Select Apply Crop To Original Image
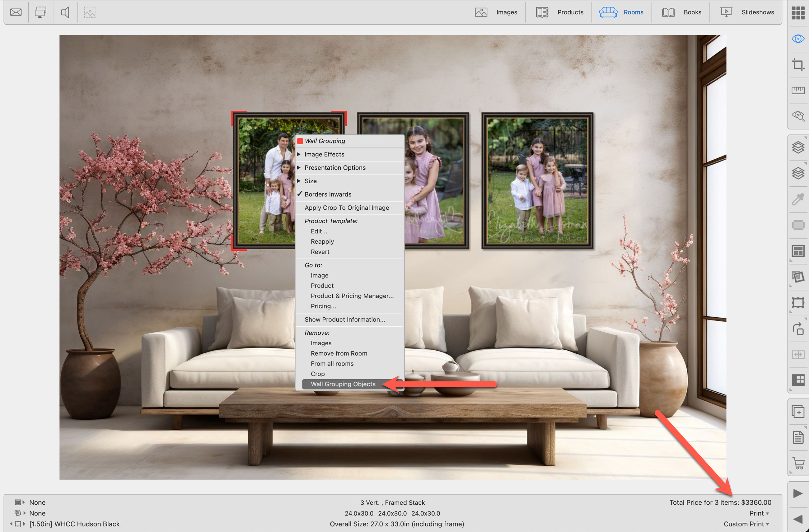 coord(346,208)
